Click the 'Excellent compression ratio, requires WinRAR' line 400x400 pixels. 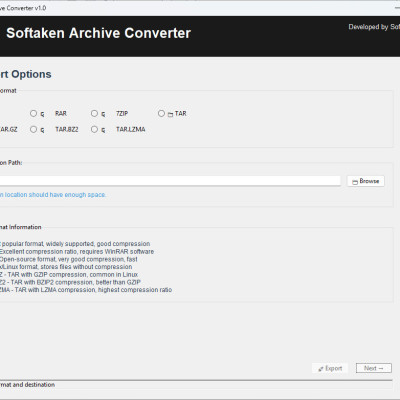(77, 252)
